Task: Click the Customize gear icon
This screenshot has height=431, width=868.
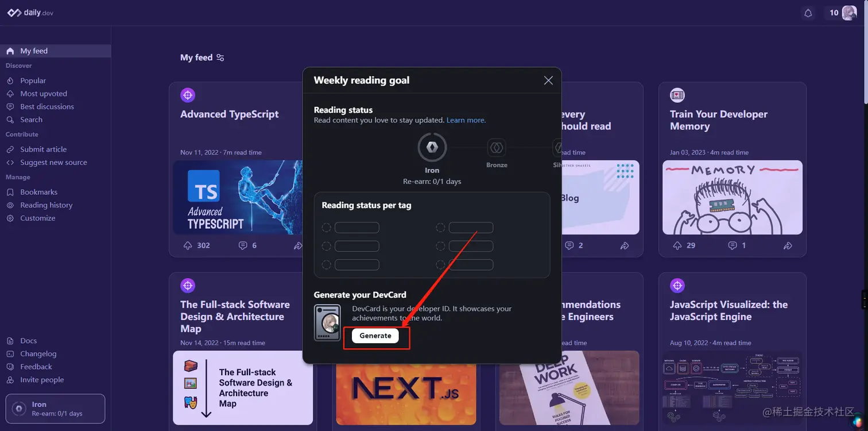Action: [x=10, y=218]
